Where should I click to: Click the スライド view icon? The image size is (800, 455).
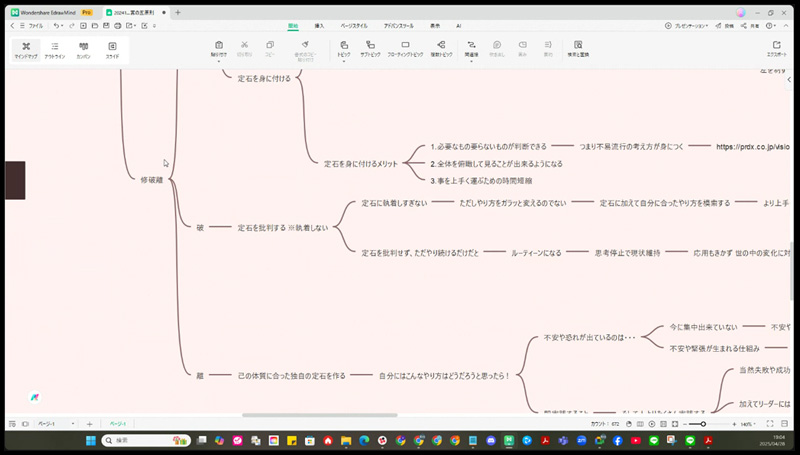click(112, 49)
